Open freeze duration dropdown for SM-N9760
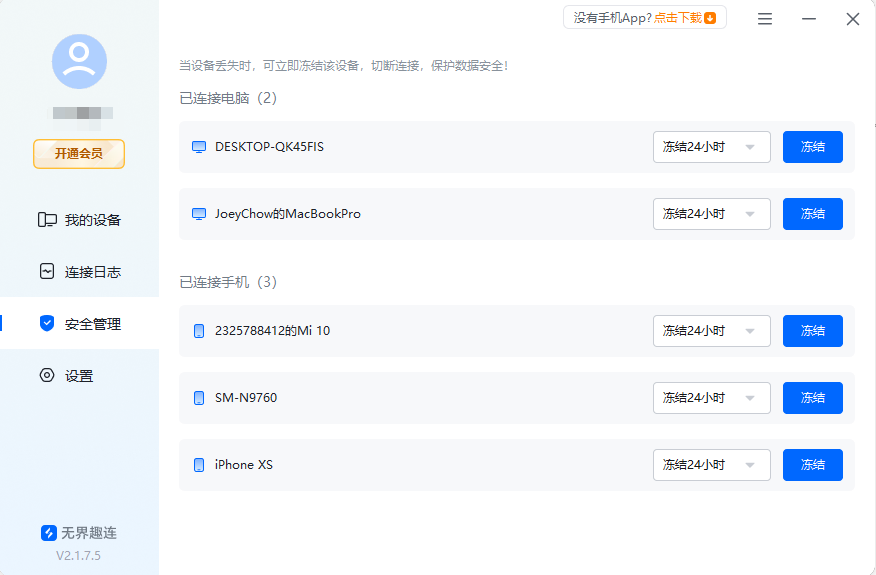The height and width of the screenshot is (575, 876). (x=712, y=398)
